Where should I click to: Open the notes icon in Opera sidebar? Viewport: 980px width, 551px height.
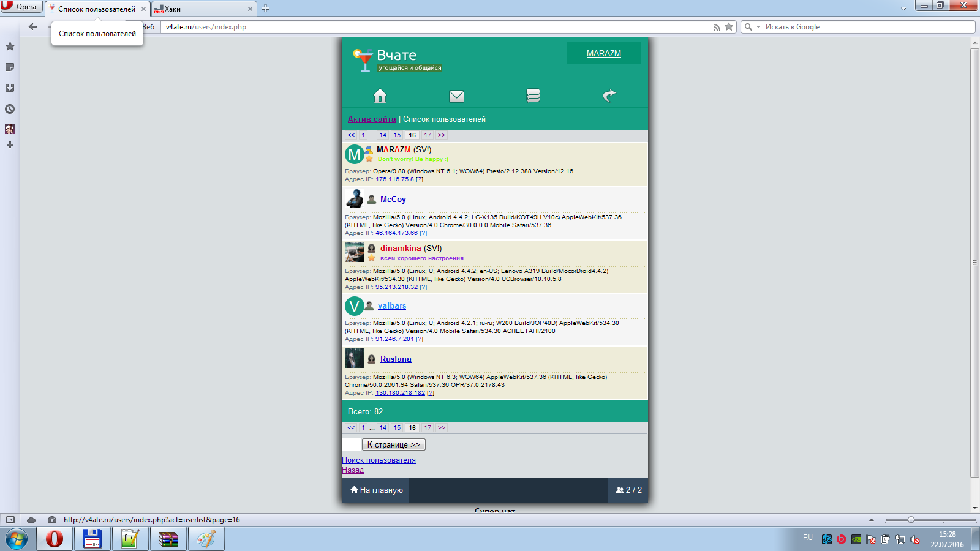click(x=10, y=67)
